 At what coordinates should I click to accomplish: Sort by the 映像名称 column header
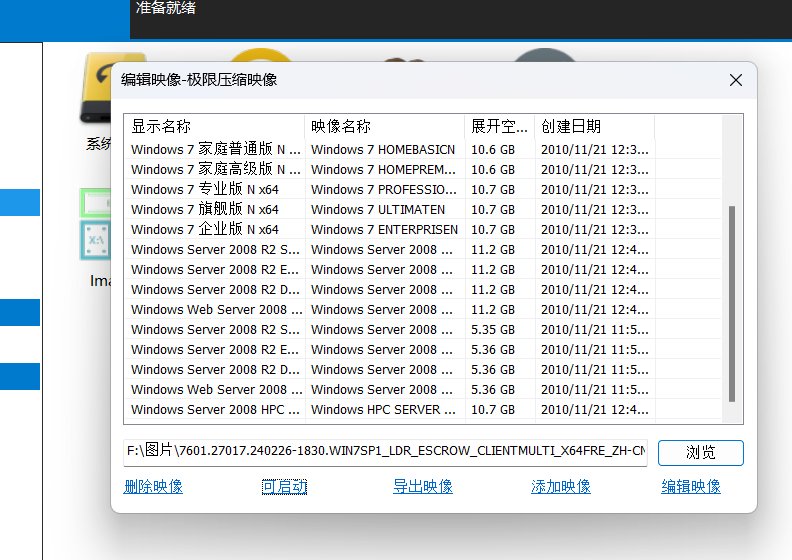click(385, 127)
